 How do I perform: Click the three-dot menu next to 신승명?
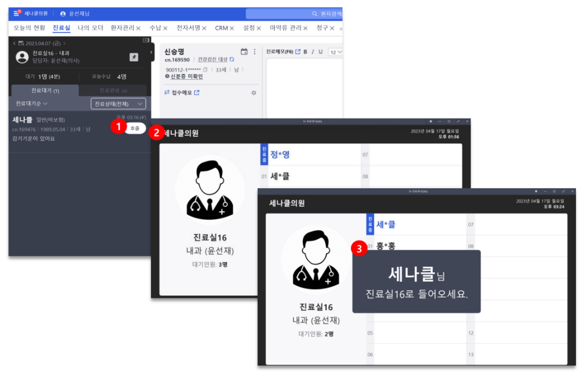(254, 52)
